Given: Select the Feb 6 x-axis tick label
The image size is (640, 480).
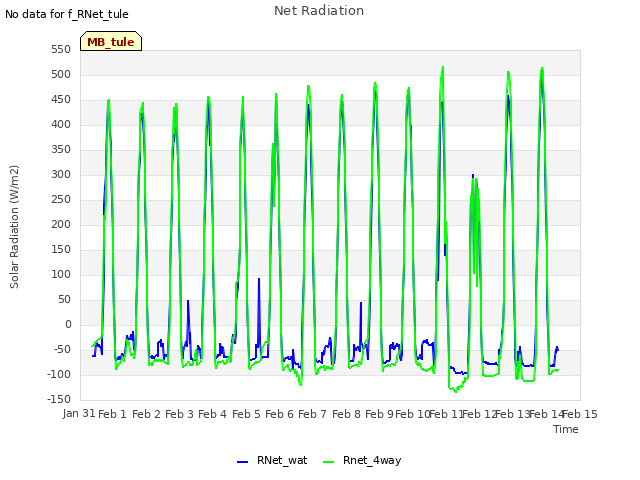Looking at the screenshot, I should tap(279, 414).
